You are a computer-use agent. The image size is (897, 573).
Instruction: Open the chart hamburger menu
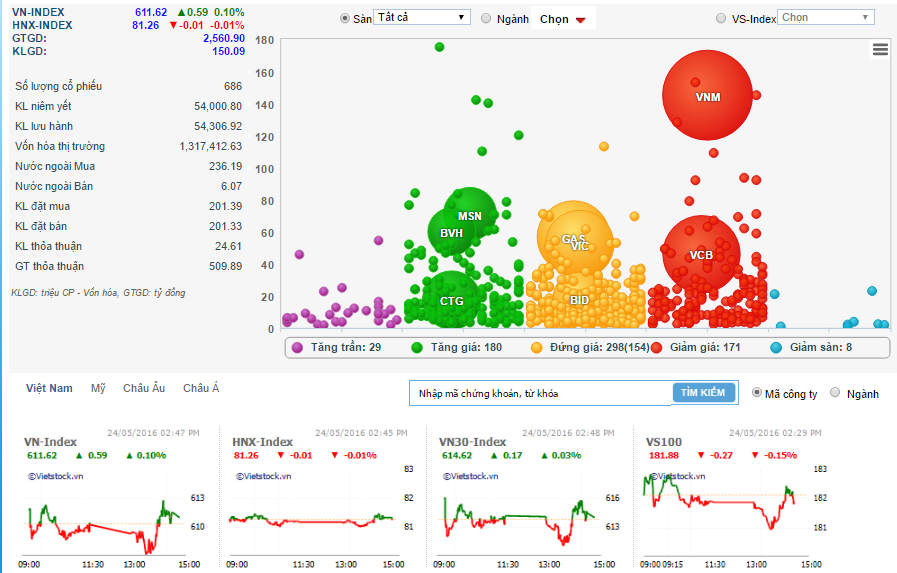(880, 50)
